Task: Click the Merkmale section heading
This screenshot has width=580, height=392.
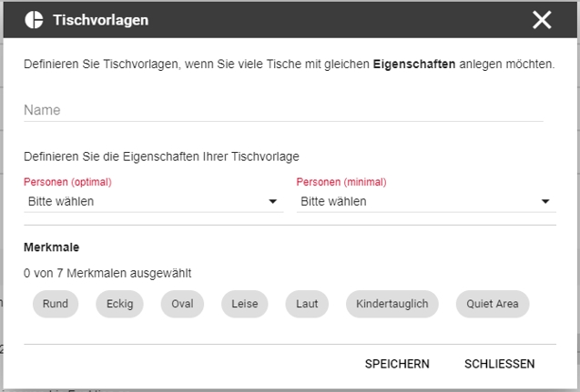Action: click(51, 247)
